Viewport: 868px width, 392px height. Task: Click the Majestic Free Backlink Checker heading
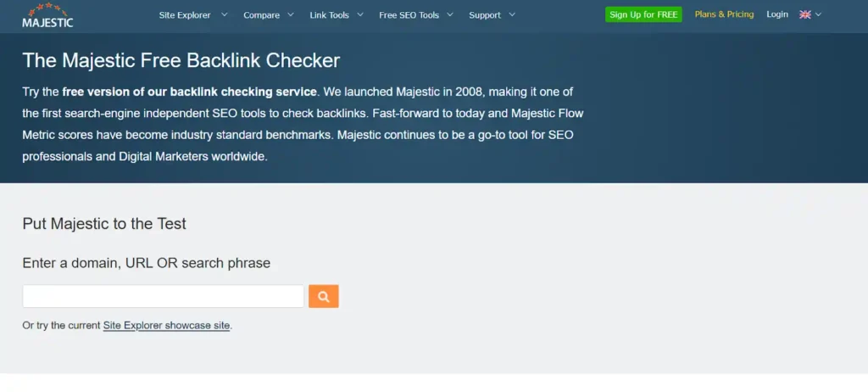pos(181,60)
